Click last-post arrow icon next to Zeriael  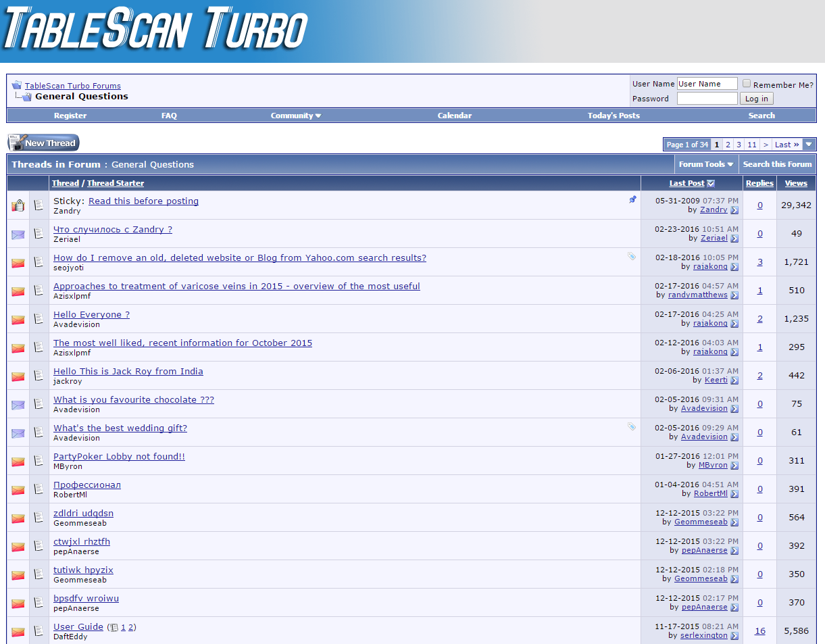(734, 239)
